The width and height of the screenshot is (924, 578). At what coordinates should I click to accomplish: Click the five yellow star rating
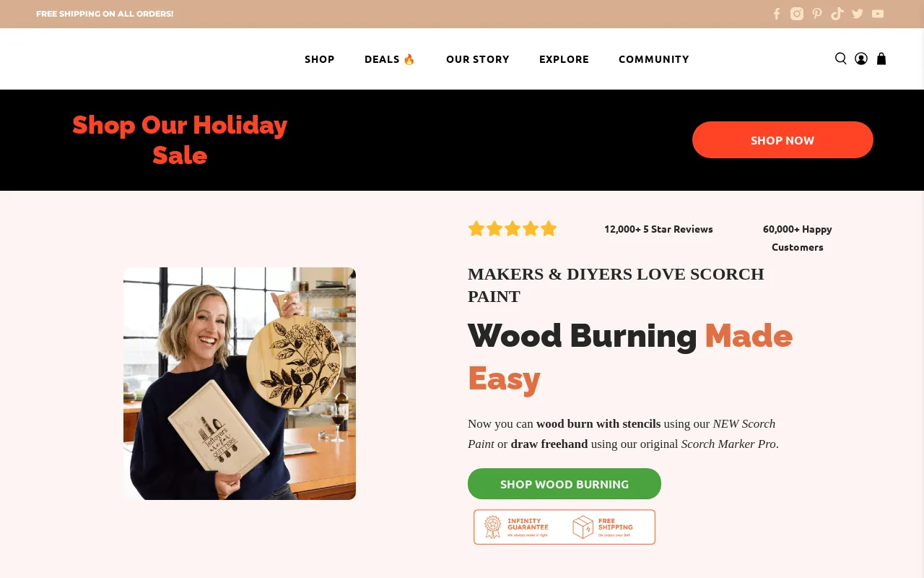(513, 229)
